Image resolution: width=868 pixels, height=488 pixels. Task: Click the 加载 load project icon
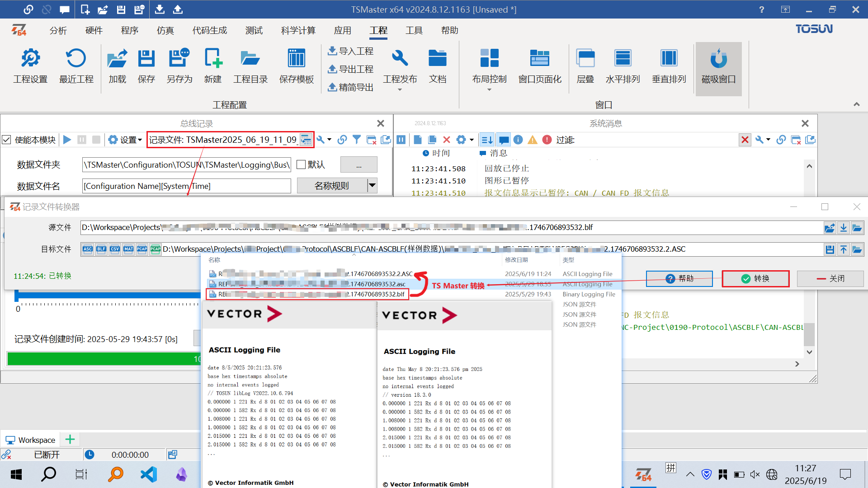click(x=117, y=66)
